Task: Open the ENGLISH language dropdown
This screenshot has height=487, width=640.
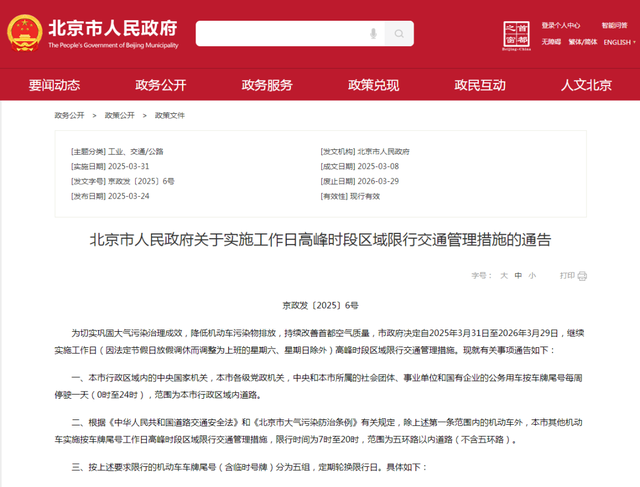Action: (x=619, y=42)
